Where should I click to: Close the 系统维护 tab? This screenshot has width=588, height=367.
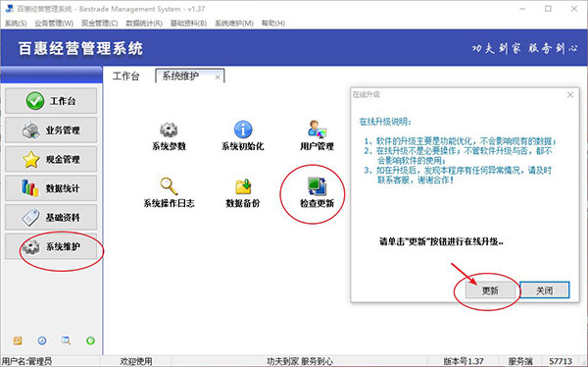coord(218,78)
